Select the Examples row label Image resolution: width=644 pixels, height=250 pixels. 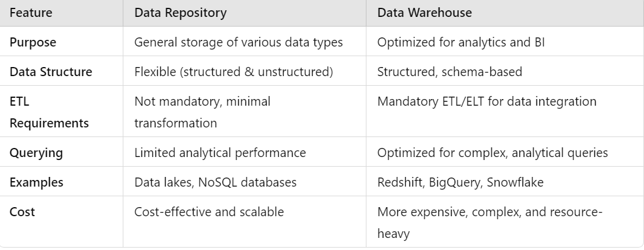36,182
